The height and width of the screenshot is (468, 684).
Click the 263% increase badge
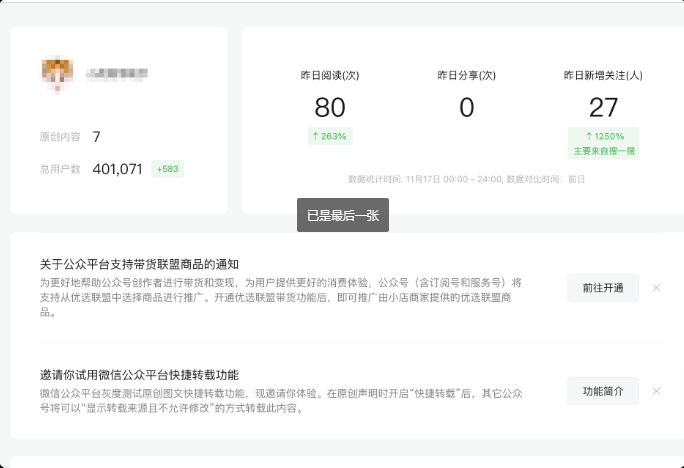click(x=330, y=136)
